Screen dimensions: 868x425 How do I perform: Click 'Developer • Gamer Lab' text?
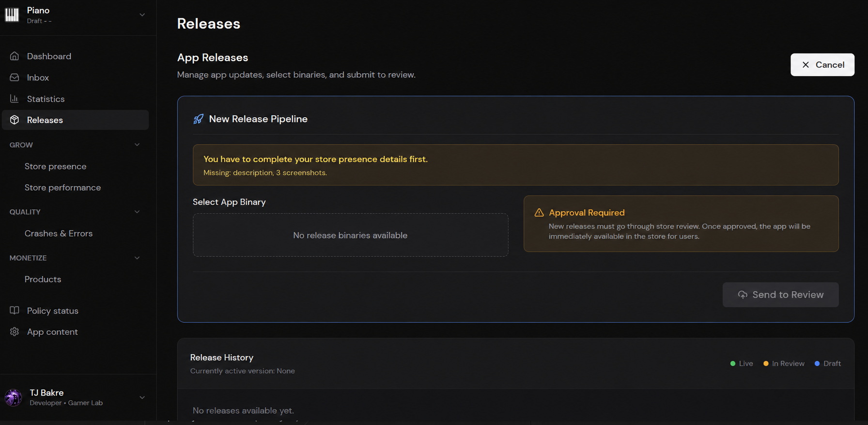66,403
